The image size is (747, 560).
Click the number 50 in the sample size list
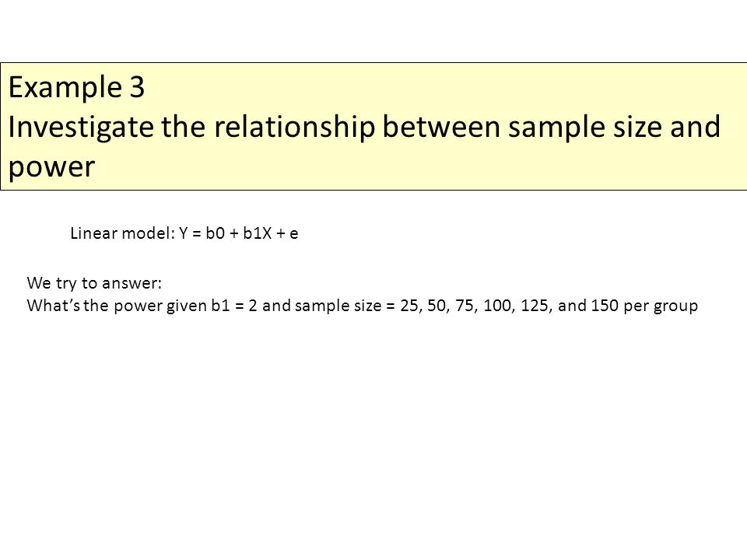(437, 306)
